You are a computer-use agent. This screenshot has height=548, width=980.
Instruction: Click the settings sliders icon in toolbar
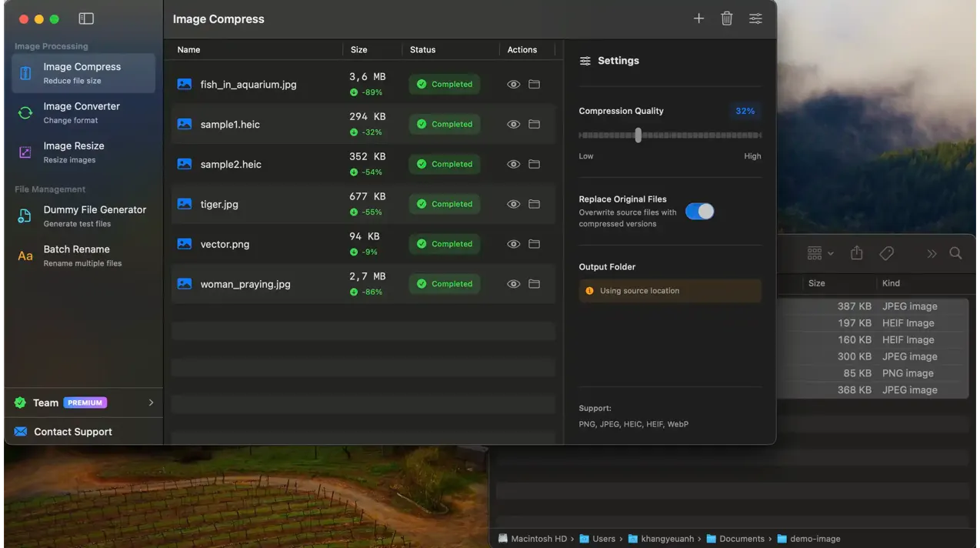tap(756, 18)
